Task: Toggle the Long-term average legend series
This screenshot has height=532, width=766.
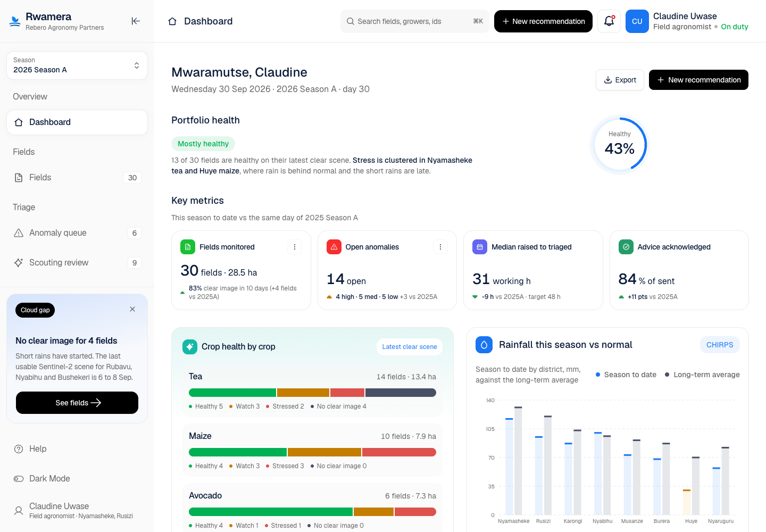Action: (x=702, y=375)
